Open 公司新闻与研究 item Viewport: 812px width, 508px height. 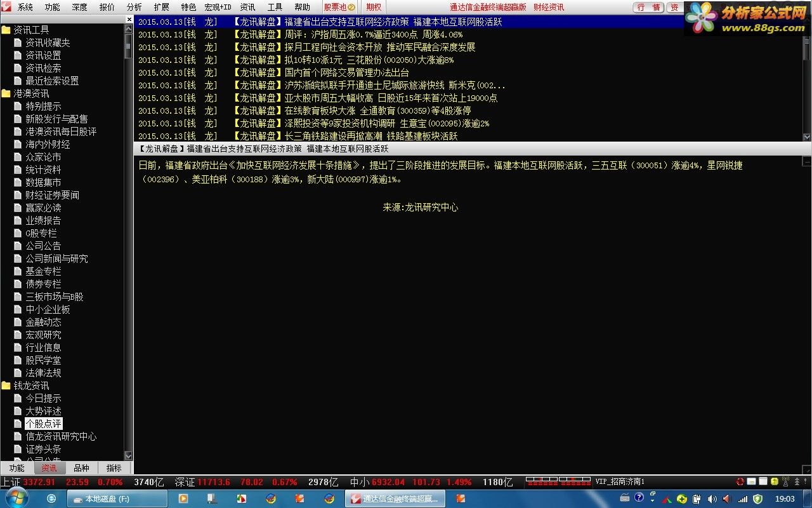56,258
